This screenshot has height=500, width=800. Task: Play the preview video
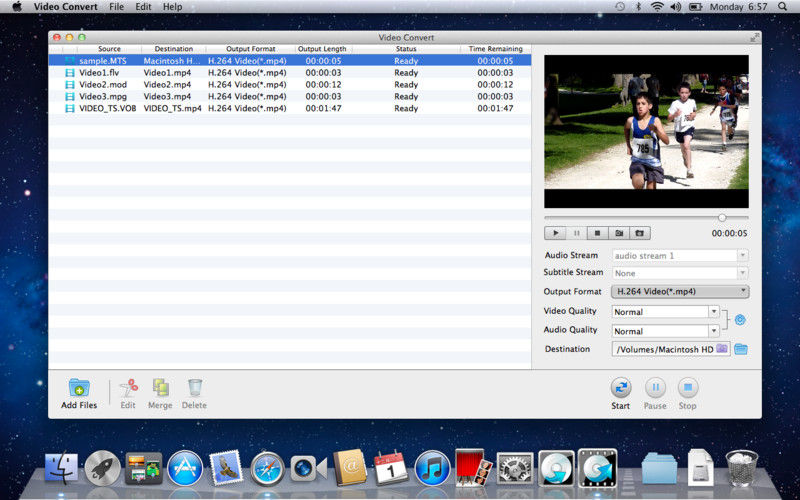point(555,233)
